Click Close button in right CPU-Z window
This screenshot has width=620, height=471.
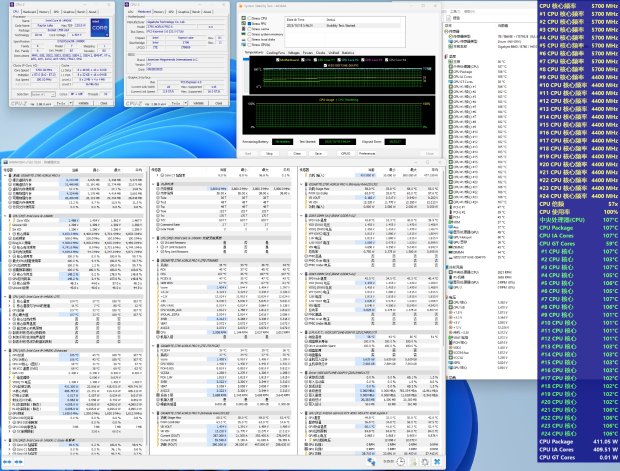click(219, 103)
